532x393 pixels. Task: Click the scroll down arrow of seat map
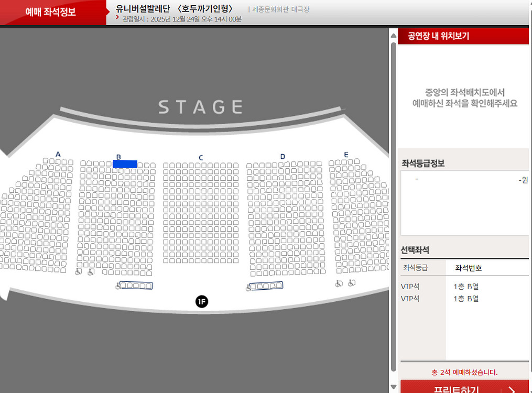394,387
